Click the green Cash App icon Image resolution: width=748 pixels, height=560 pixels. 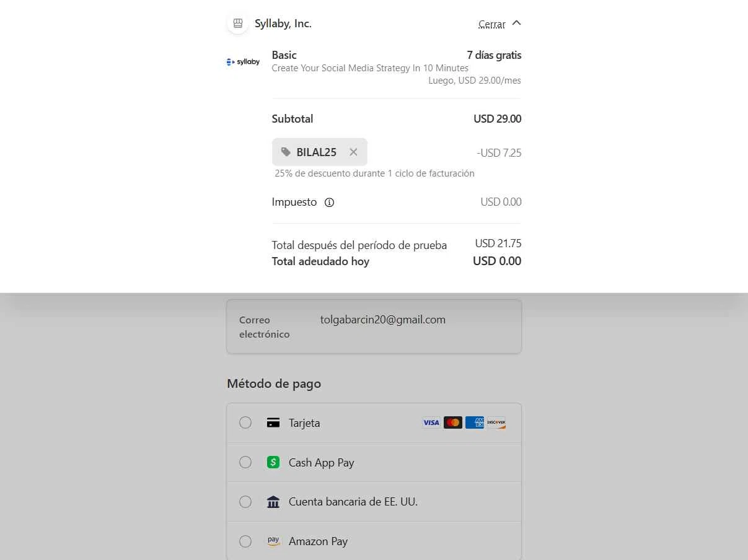tap(273, 462)
